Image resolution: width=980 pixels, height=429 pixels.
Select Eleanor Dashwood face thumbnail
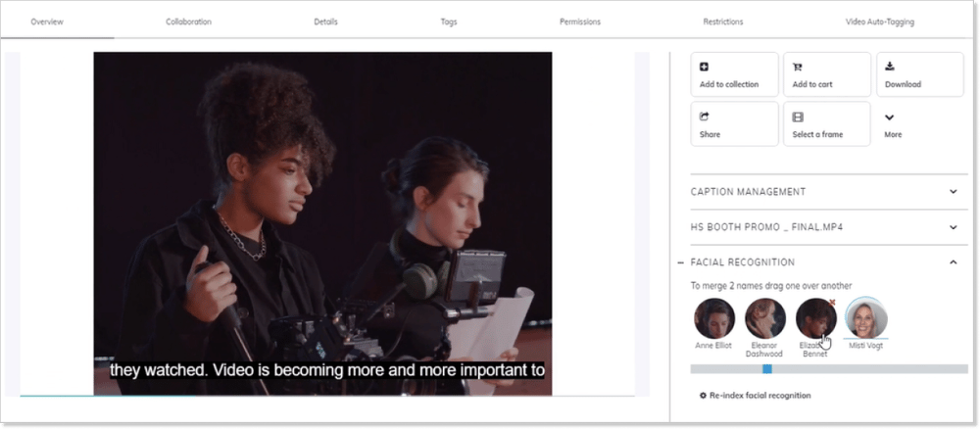click(765, 318)
